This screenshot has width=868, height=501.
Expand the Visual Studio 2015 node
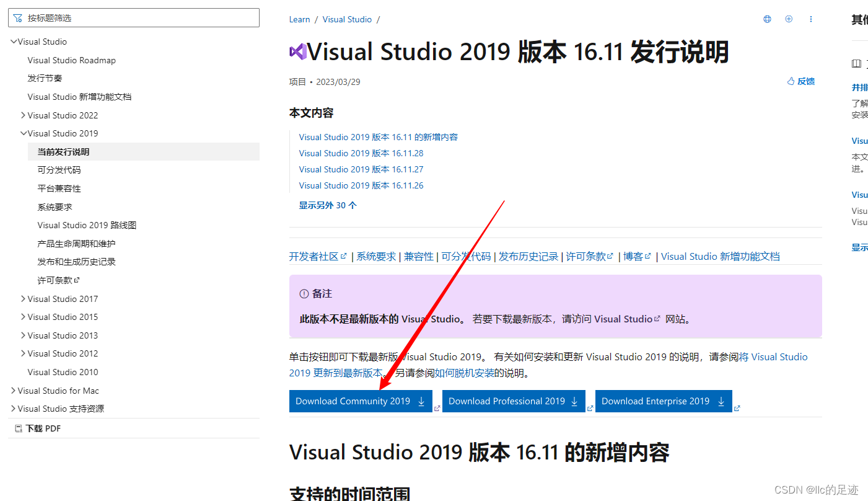click(x=24, y=317)
